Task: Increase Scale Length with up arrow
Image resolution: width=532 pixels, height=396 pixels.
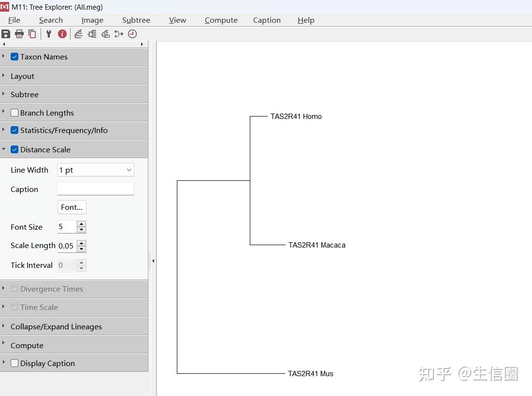Action: [x=82, y=243]
